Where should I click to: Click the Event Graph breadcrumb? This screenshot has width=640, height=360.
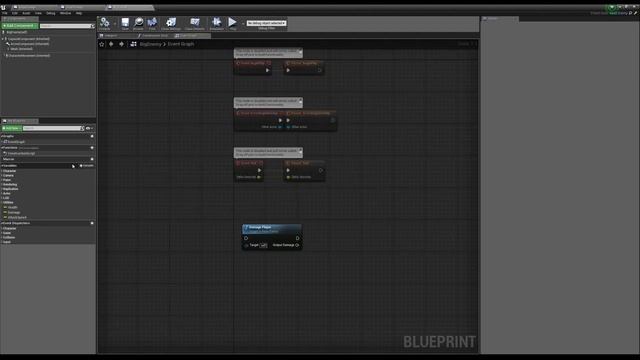click(181, 44)
